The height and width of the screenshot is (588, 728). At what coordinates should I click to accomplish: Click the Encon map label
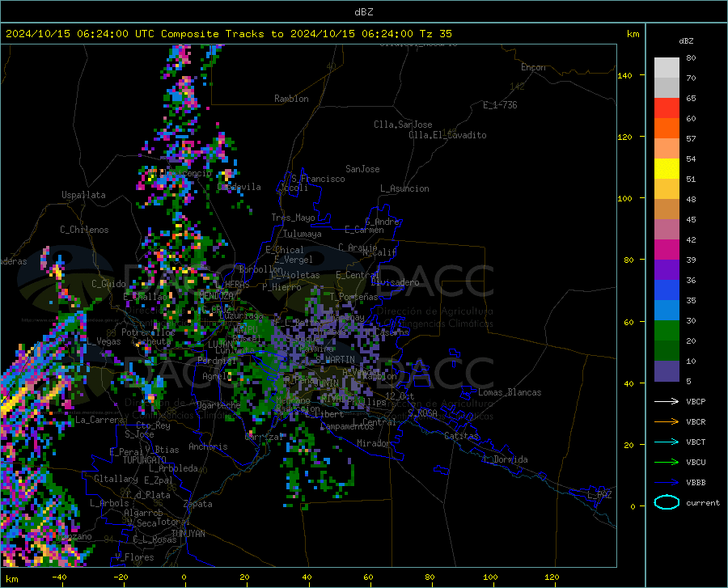[533, 67]
